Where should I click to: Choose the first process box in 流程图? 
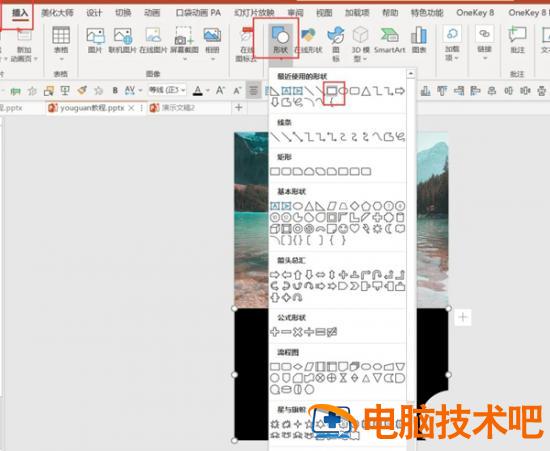point(275,366)
